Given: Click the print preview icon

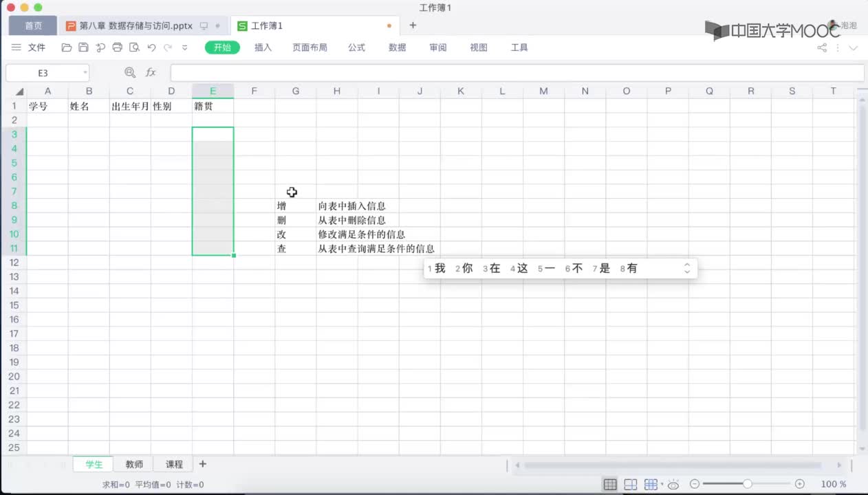Looking at the screenshot, I should 134,47.
